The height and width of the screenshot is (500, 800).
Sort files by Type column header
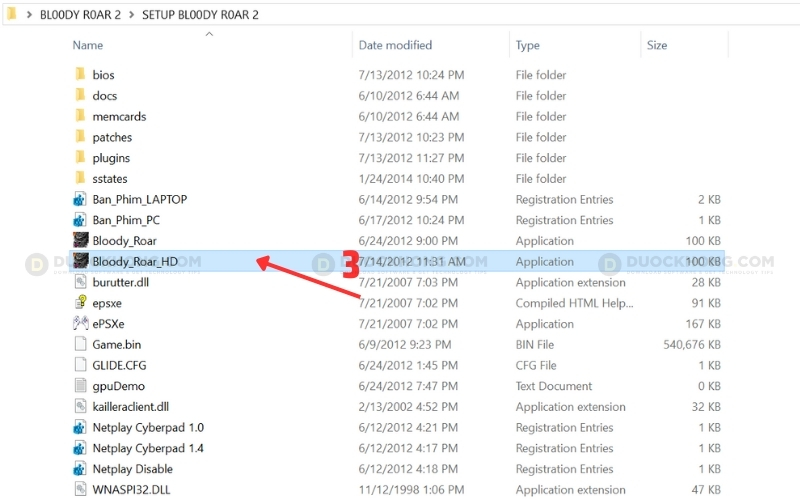(x=527, y=45)
